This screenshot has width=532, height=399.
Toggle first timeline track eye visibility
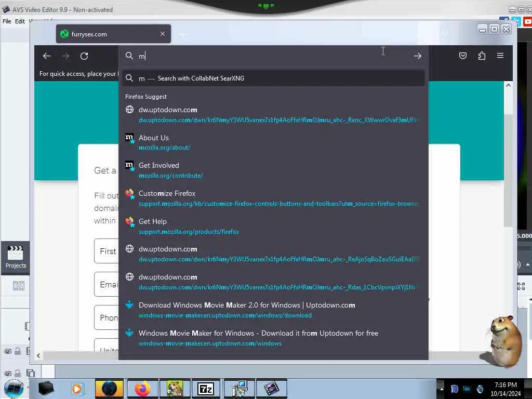[x=8, y=352]
